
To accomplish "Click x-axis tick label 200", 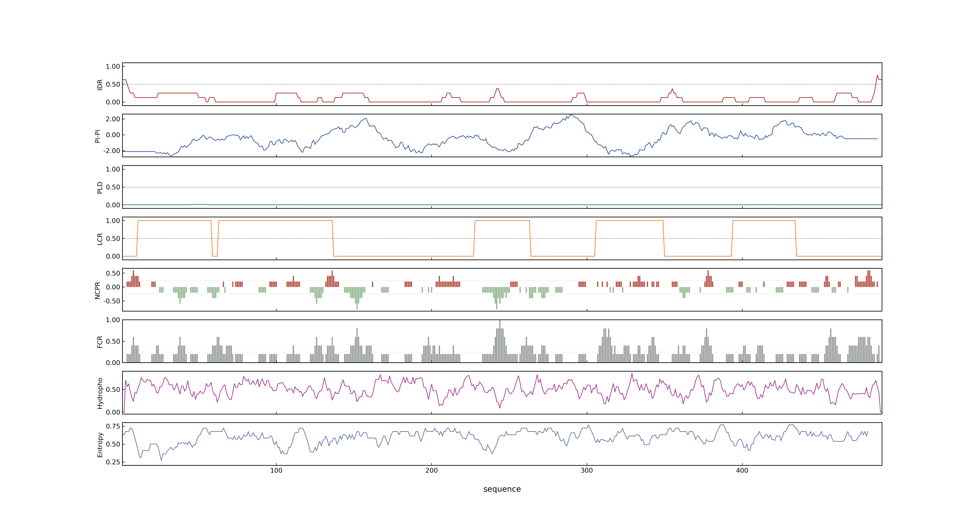I will (x=431, y=470).
